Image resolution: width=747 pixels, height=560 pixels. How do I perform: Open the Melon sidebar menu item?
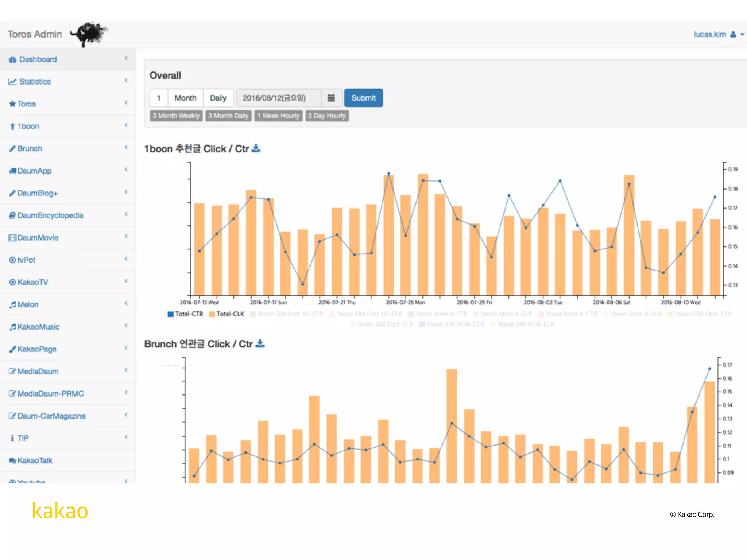(28, 304)
